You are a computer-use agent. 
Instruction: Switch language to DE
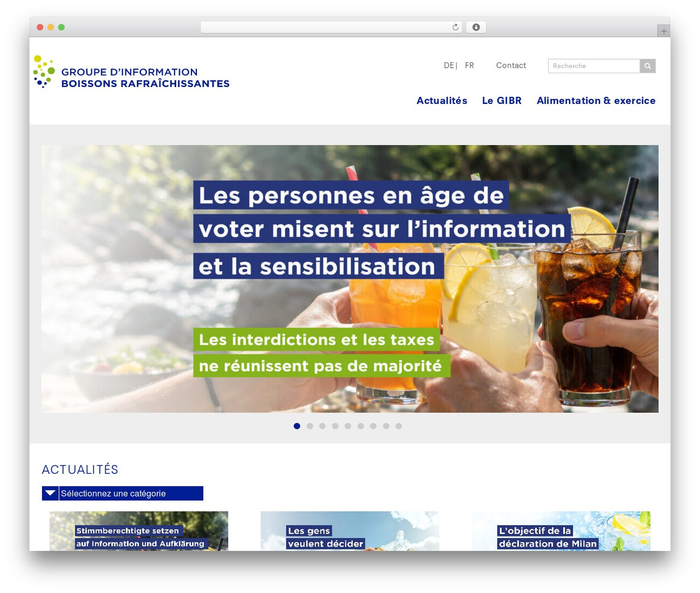(x=449, y=66)
